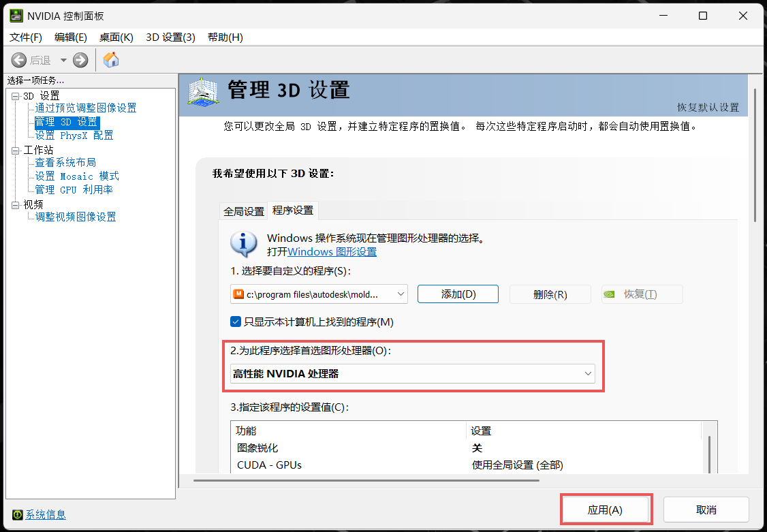Click the 图象锐化 setting row
The height and width of the screenshot is (532, 767).
[x=466, y=448]
